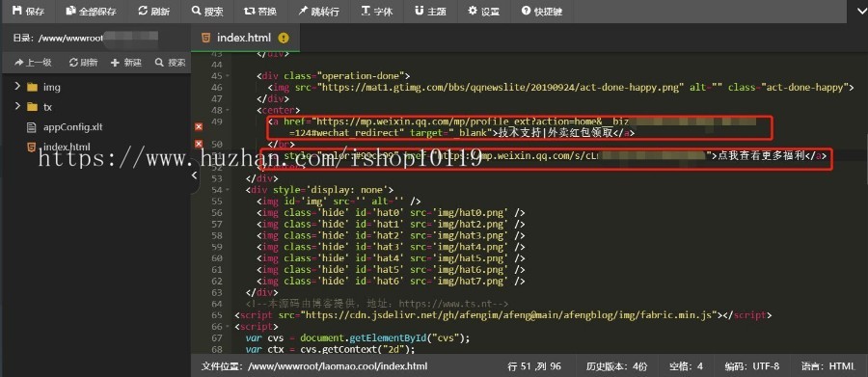Image resolution: width=868 pixels, height=377 pixels.
Task: Collapse the file sidebar with the arrow handle
Action: (194, 175)
